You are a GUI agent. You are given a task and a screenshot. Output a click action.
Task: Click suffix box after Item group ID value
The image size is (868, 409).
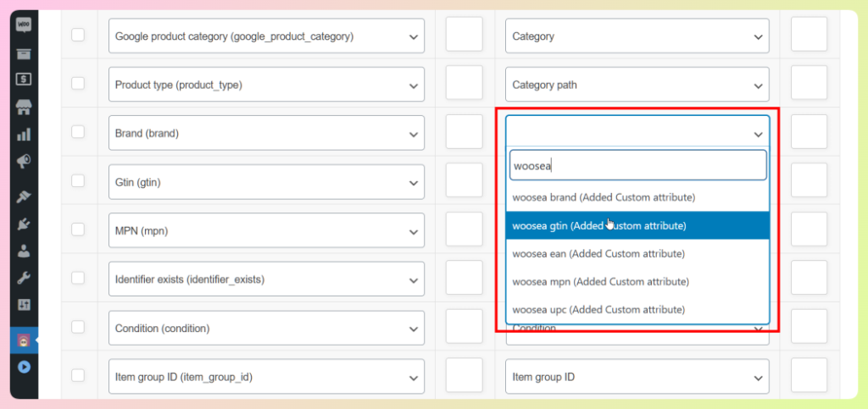point(809,375)
